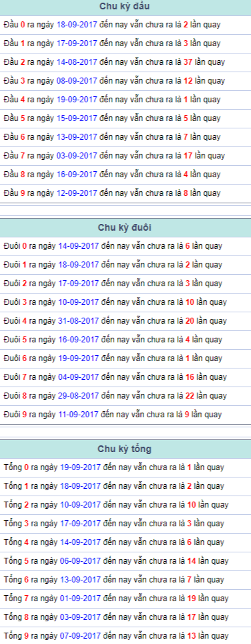The image size is (251, 644).
Task: Select the row 'Đầu 8 ra ngày 16-09-2017'
Action: point(125,175)
